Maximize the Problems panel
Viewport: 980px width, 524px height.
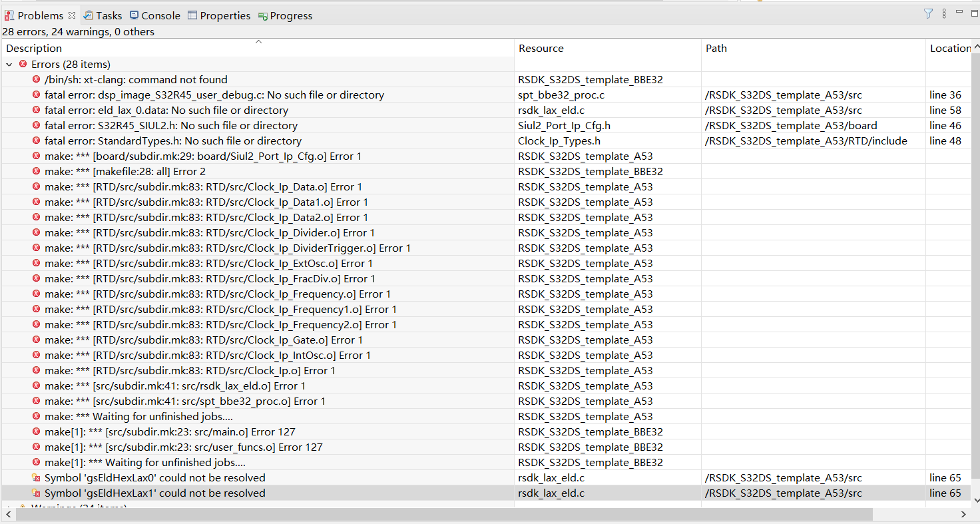[x=973, y=13]
